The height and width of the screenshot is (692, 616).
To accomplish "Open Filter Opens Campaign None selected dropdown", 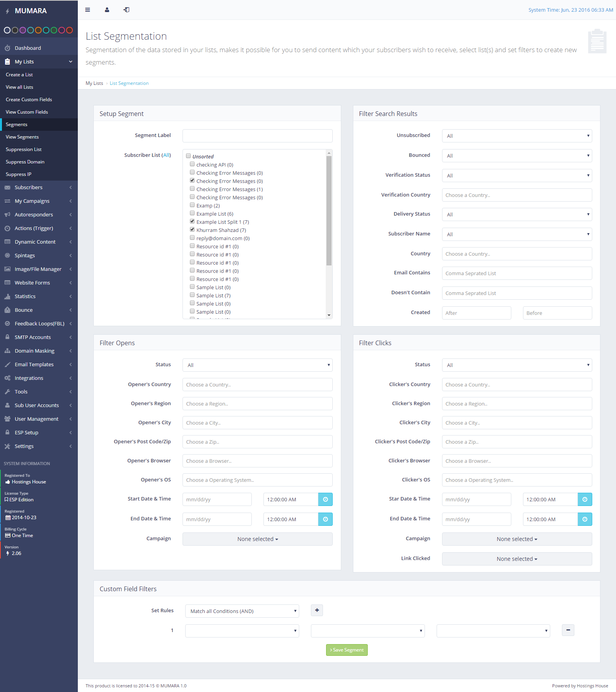I will coord(257,539).
